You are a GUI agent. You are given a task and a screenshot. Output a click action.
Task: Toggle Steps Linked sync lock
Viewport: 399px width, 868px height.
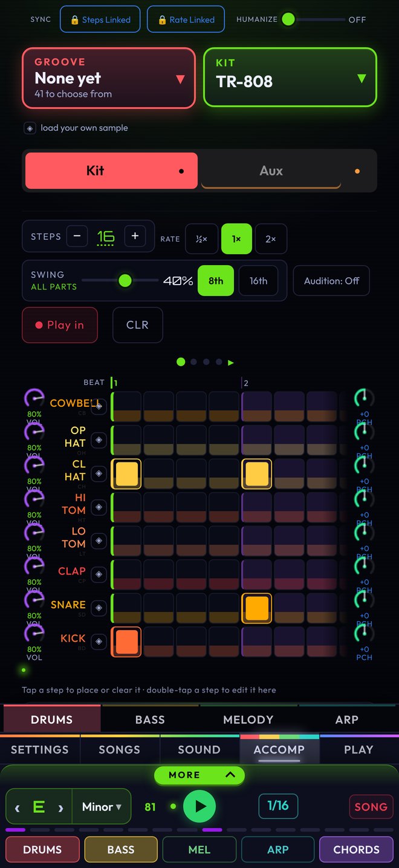point(100,19)
